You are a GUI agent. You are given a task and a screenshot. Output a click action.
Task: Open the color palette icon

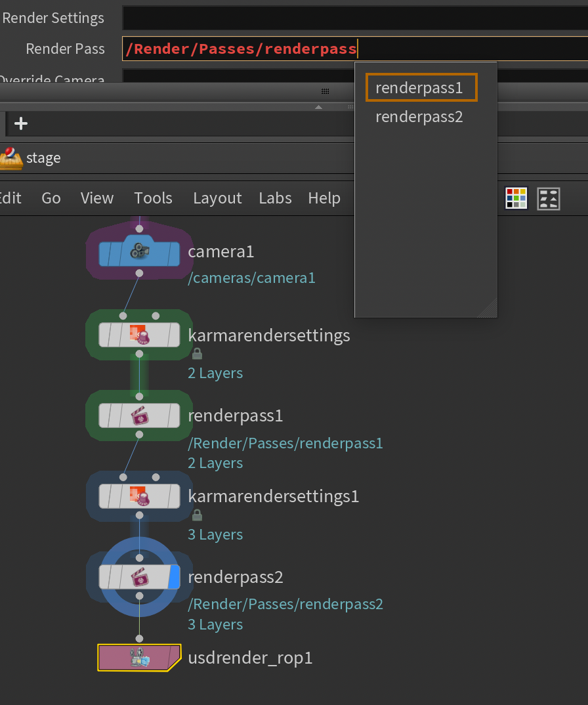516,198
